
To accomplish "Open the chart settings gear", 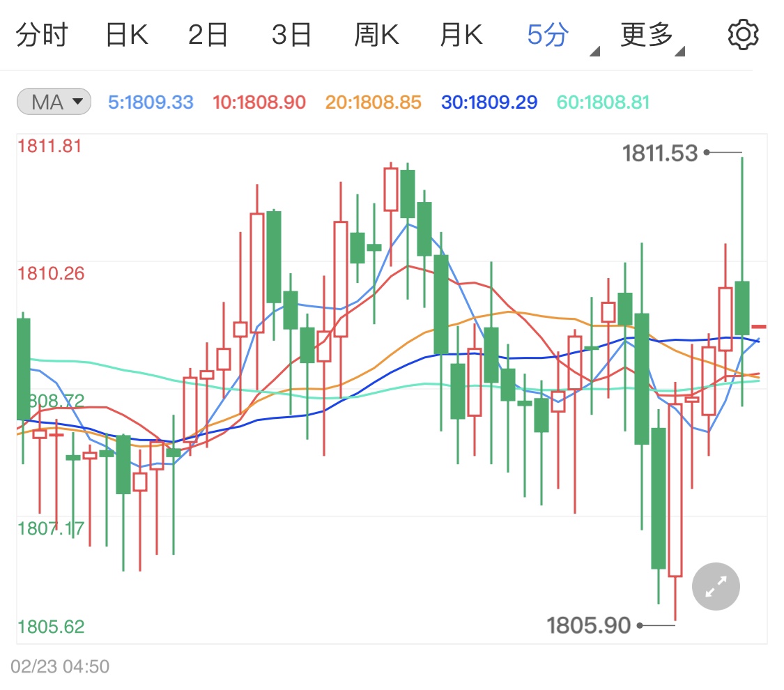I will (x=743, y=35).
